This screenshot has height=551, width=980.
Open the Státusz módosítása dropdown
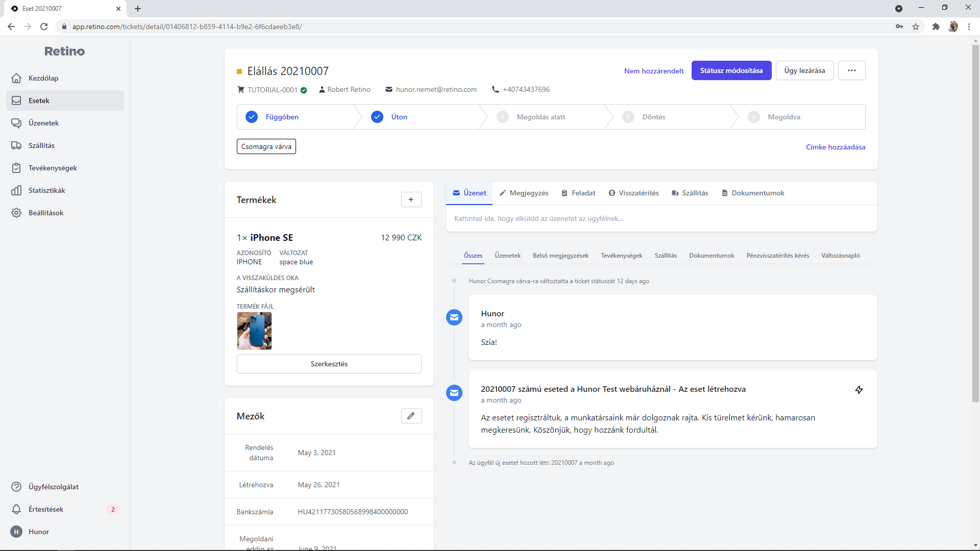[731, 70]
